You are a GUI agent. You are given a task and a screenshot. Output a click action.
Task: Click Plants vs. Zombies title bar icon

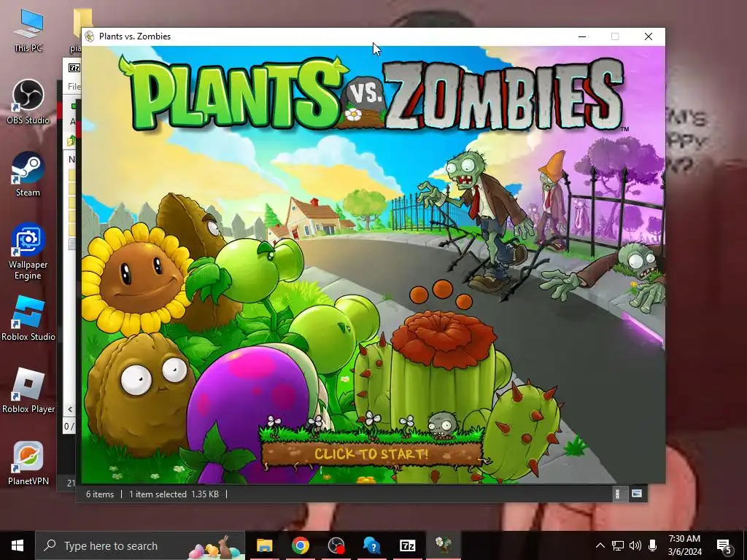click(90, 36)
